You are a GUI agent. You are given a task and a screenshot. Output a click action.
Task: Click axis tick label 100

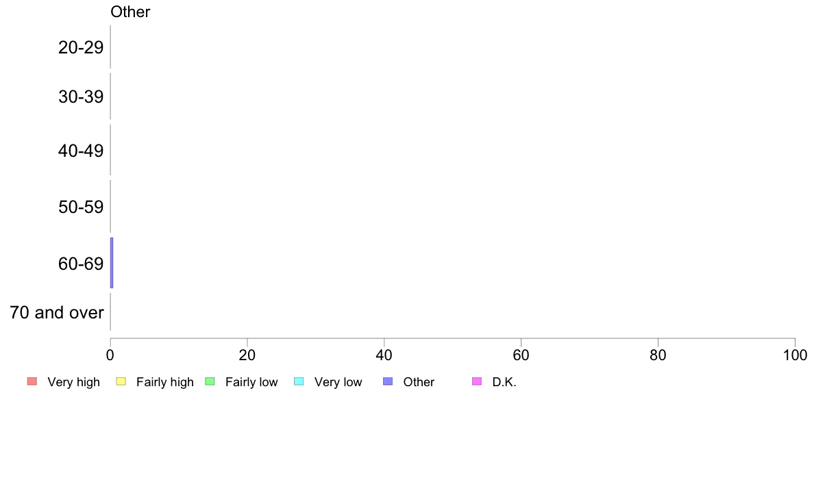795,355
